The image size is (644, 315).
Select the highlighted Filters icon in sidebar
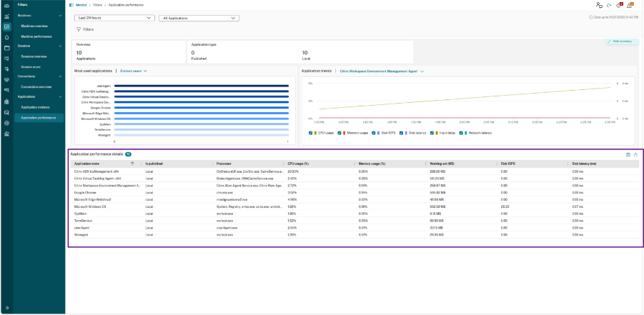(x=6, y=26)
